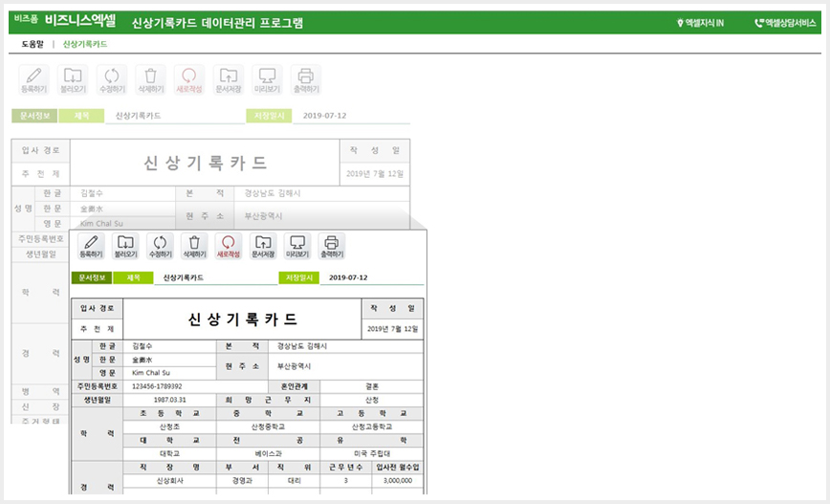Image resolution: width=830 pixels, height=504 pixels.
Task: Select 경상남도 김해시 cell in faded upper card
Action: coord(322,194)
